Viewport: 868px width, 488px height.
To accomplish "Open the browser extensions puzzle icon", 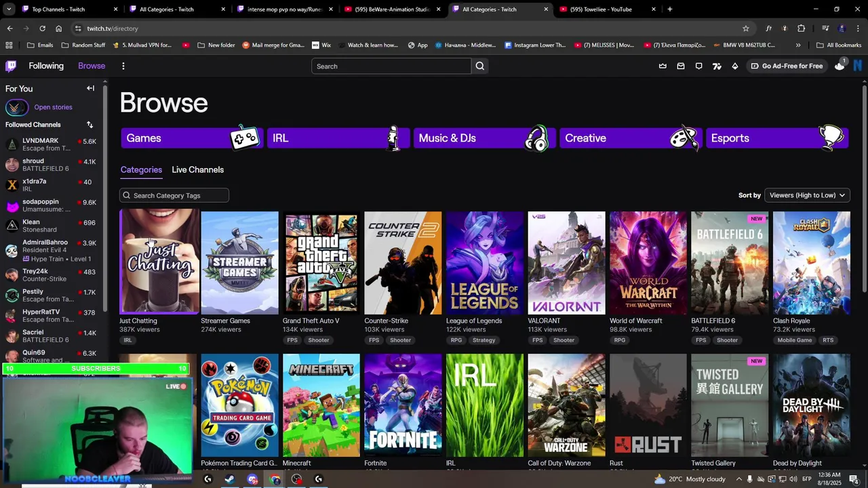I will [801, 28].
